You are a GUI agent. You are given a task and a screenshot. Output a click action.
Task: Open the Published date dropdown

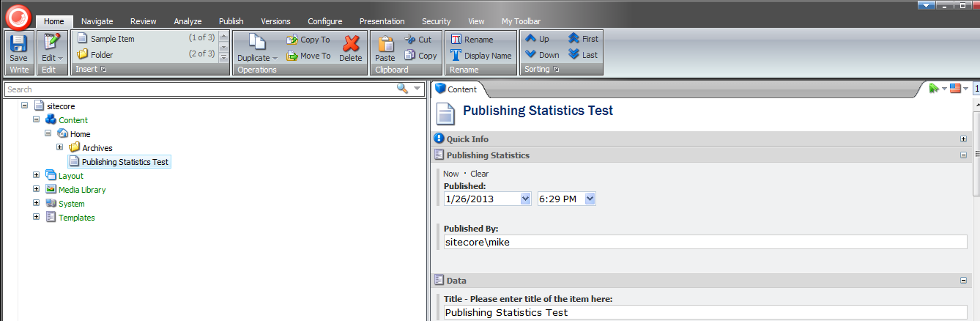(525, 199)
